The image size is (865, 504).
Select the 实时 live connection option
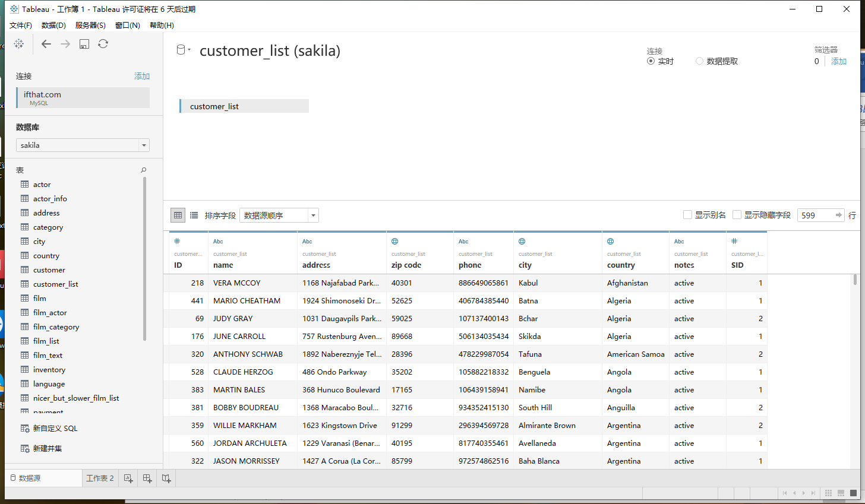[651, 61]
